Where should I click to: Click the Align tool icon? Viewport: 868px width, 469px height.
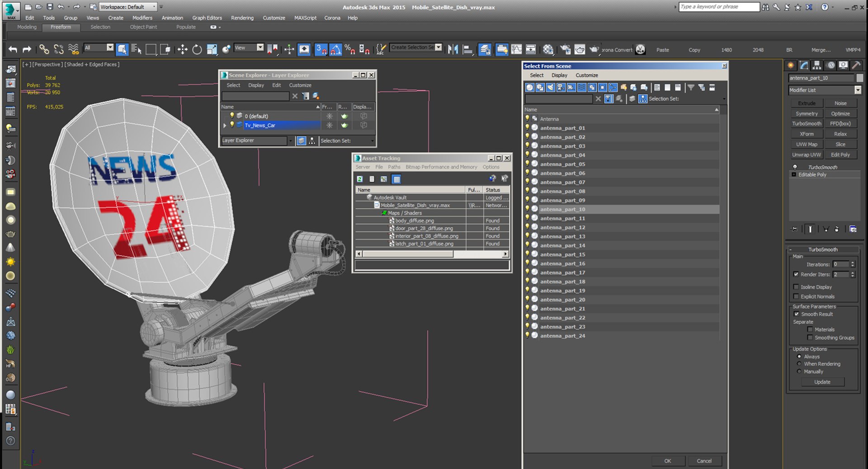(468, 49)
